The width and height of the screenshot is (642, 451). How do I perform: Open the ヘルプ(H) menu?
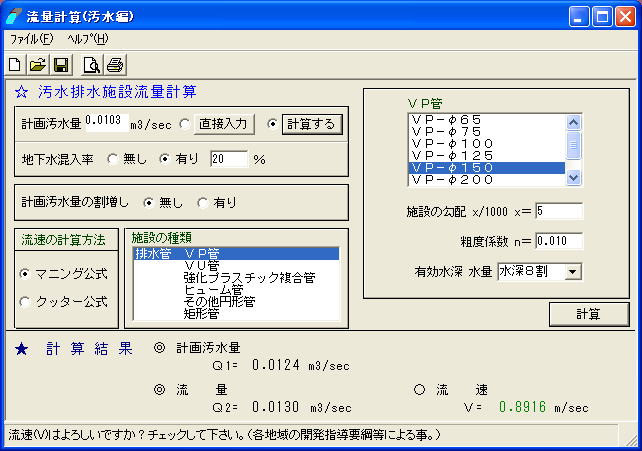tap(88, 39)
